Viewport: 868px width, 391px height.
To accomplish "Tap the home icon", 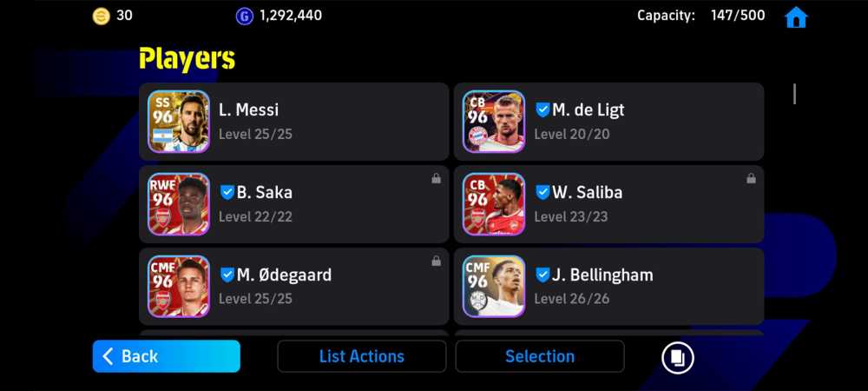I will click(x=796, y=17).
